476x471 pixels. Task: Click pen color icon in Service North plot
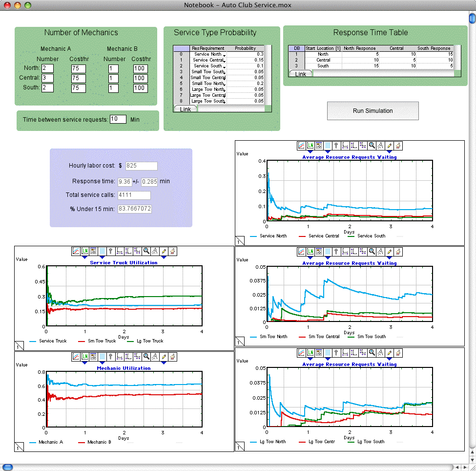tap(389, 146)
